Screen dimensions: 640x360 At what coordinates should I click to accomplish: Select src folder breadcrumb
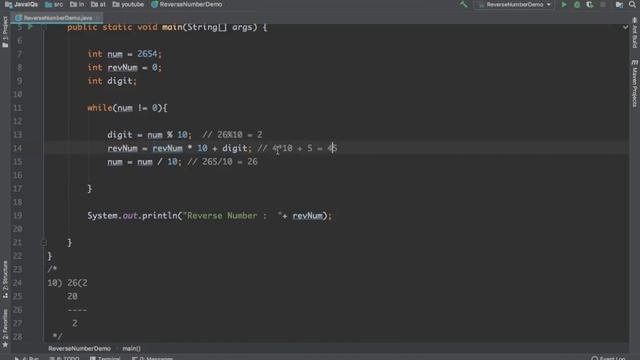click(x=54, y=4)
